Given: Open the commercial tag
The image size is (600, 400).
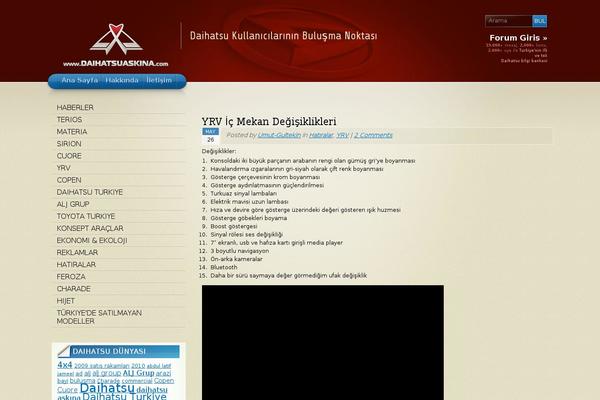Looking at the screenshot, I should coord(137,381).
